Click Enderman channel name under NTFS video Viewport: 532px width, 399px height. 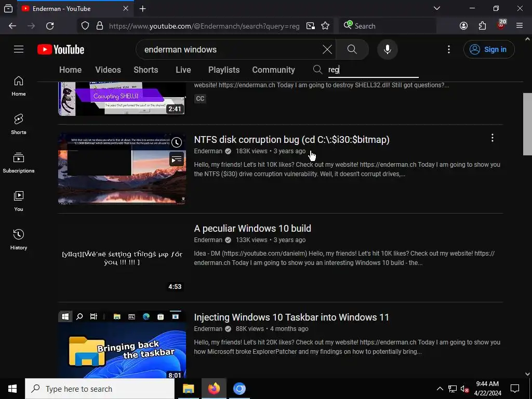pos(208,151)
